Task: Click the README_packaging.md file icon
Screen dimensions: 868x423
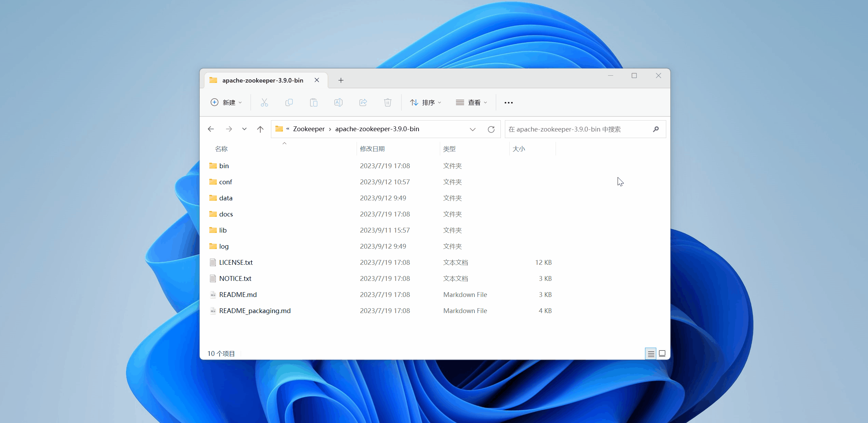Action: [213, 311]
